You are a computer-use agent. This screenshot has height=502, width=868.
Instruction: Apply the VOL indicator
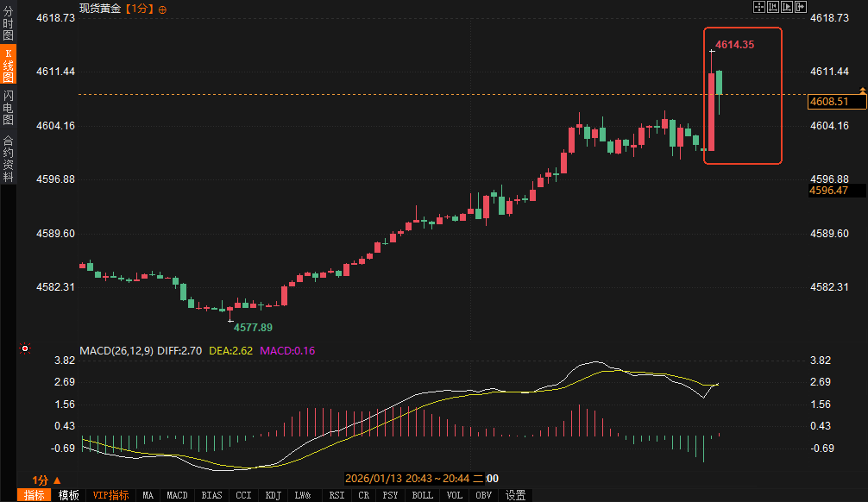pyautogui.click(x=455, y=495)
